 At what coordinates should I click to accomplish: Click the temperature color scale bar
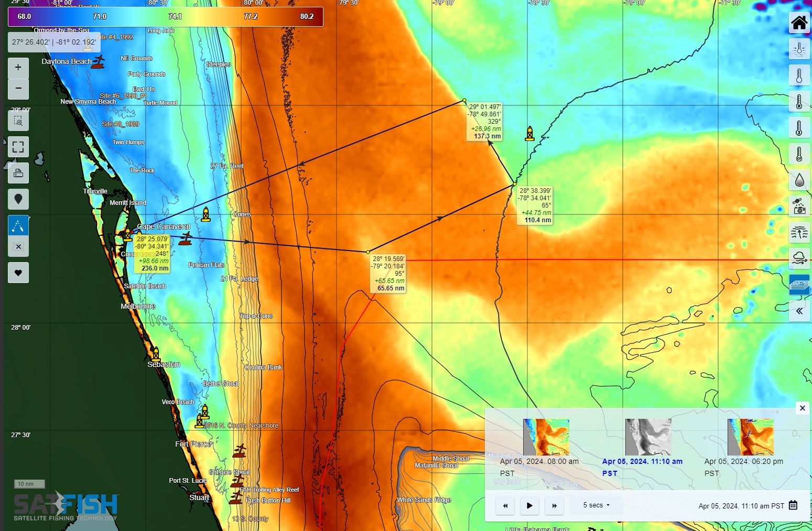coord(166,16)
